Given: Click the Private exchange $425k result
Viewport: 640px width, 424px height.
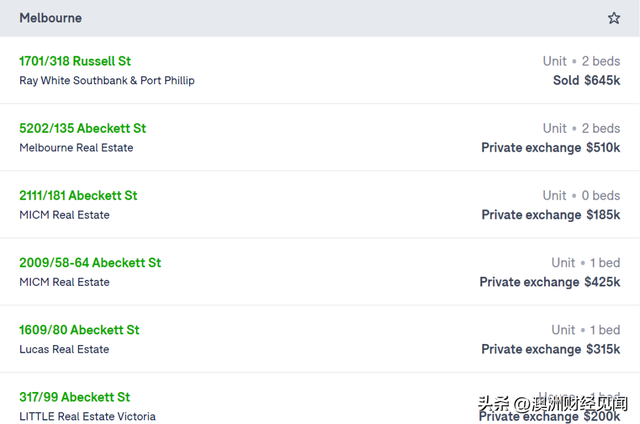Looking at the screenshot, I should tap(550, 282).
